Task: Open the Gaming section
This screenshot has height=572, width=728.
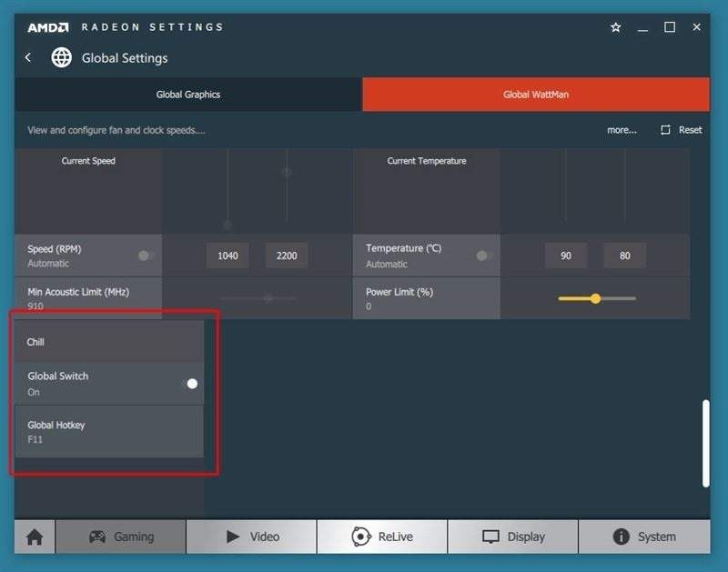Action: click(121, 537)
